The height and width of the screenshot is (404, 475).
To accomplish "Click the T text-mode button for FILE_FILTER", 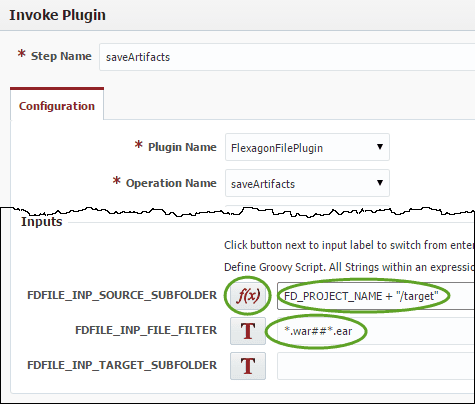I will pos(248,331).
